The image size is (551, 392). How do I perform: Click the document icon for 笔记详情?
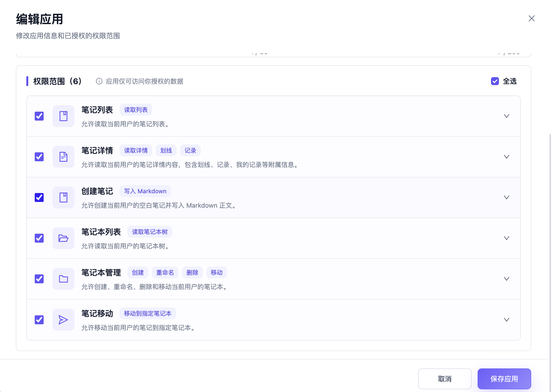point(63,157)
